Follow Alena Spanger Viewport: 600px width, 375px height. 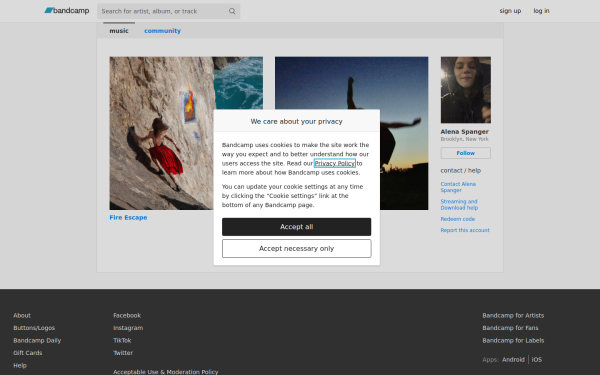point(465,153)
